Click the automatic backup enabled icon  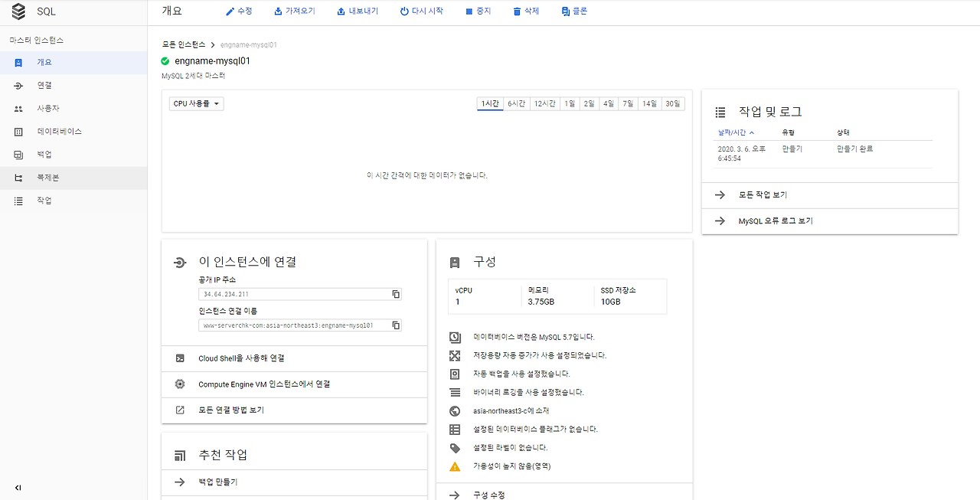coord(455,374)
